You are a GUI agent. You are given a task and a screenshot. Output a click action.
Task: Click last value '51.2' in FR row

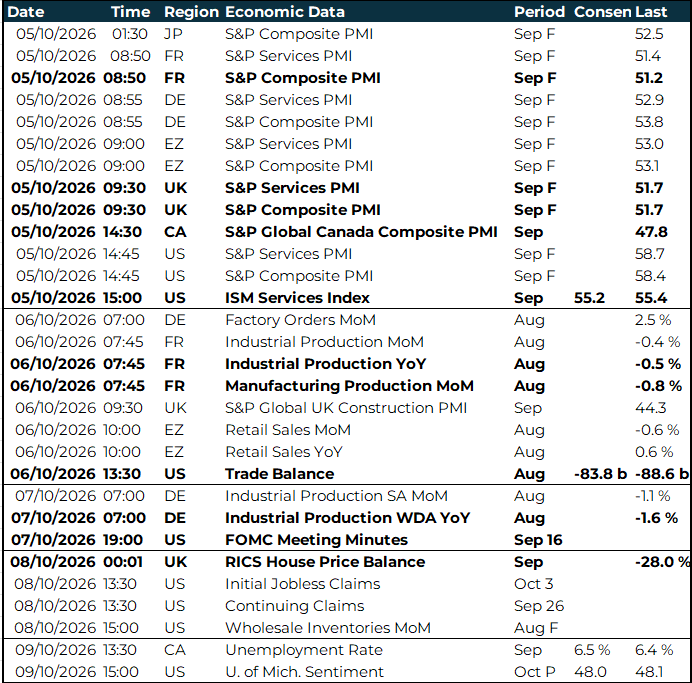pos(649,78)
